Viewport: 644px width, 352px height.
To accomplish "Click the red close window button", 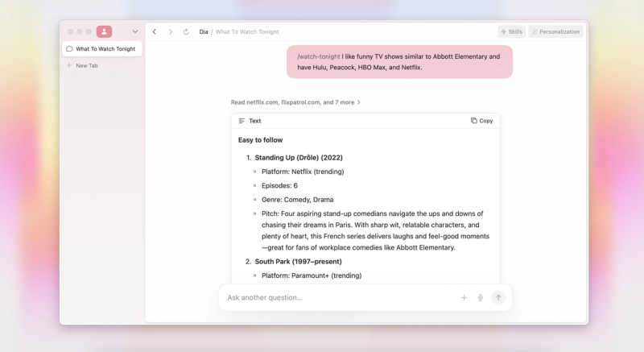I will (71, 31).
